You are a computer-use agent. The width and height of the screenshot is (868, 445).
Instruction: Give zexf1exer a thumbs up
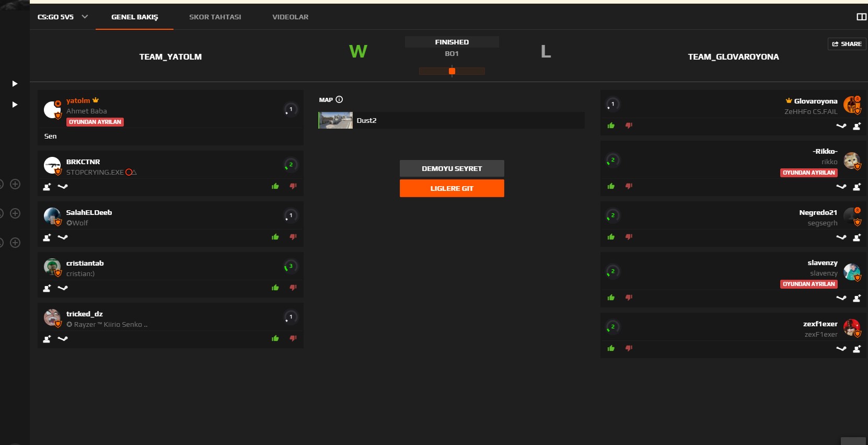tap(611, 348)
